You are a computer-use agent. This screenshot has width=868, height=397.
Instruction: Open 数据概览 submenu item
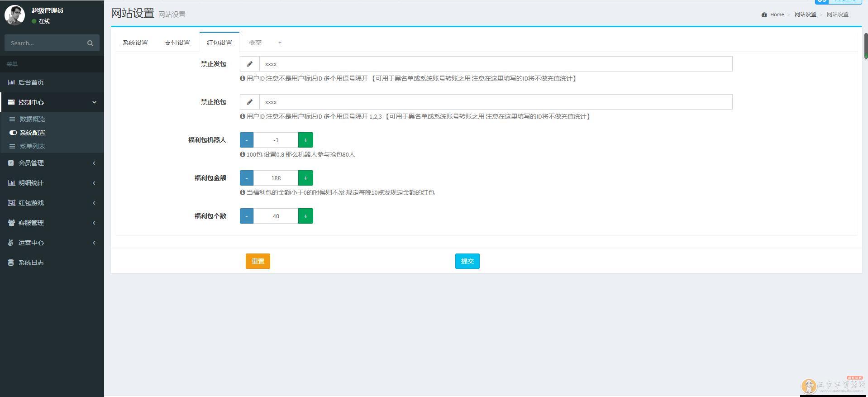point(32,119)
